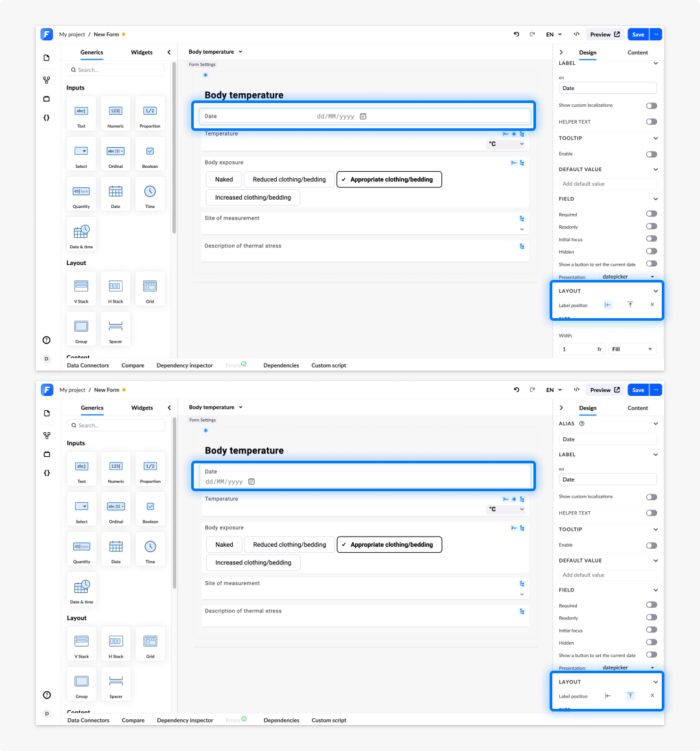
Task: Open the EN language dropdown in the upper screenshot
Action: 554,34
